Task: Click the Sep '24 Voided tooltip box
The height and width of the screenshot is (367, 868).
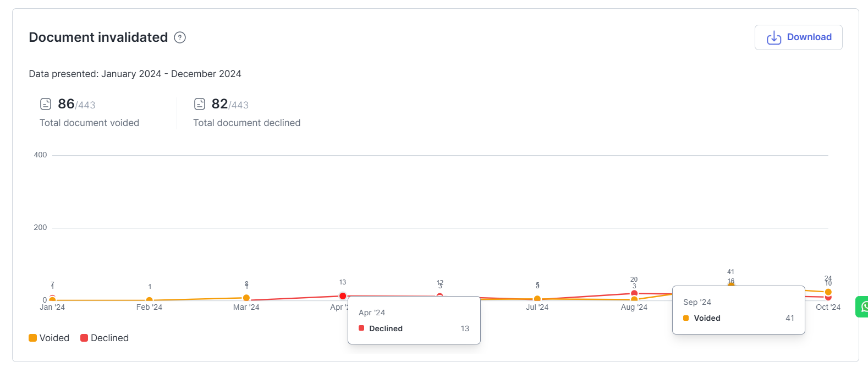Action: coord(738,310)
